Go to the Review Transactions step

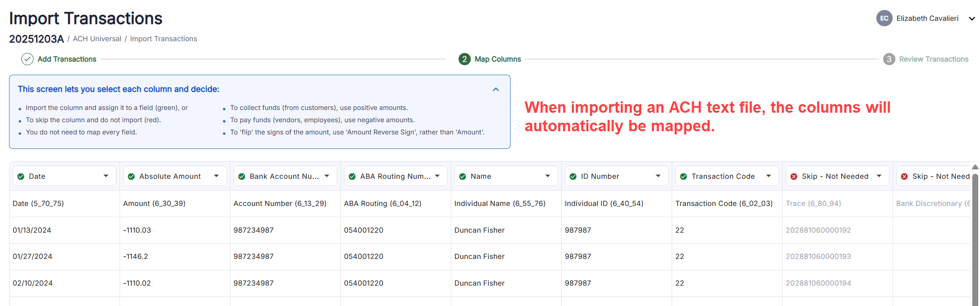(x=933, y=59)
